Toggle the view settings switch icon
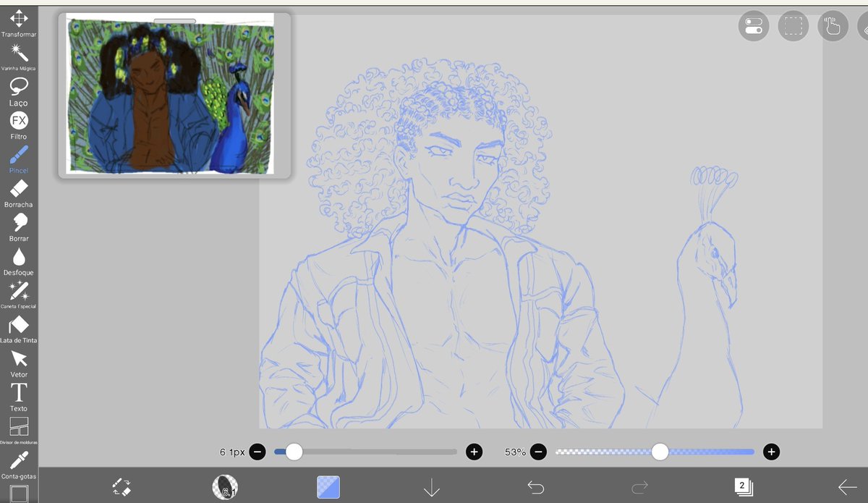The image size is (868, 503). pos(754,26)
